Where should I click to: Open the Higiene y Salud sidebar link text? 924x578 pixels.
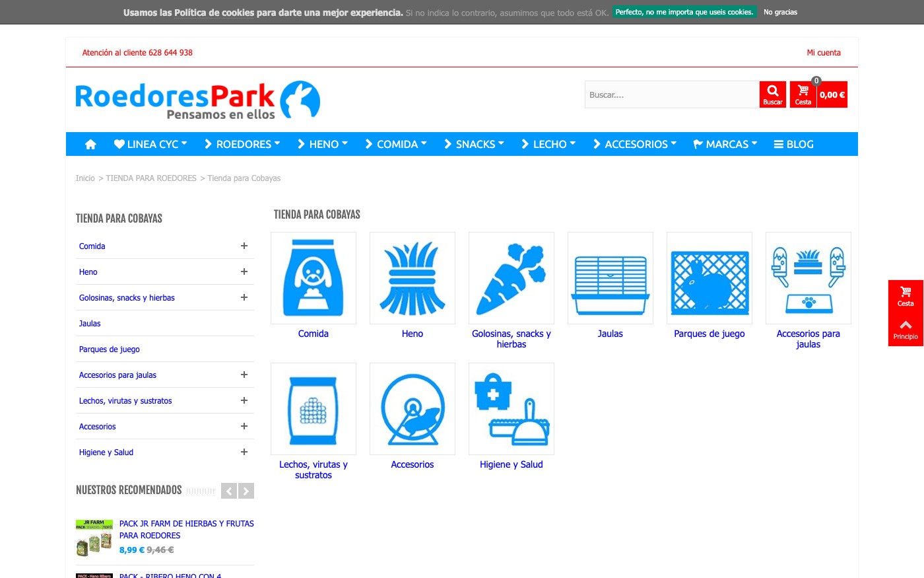[x=106, y=452]
